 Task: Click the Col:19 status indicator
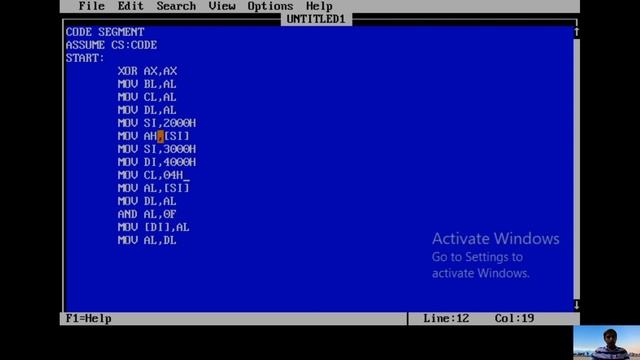[x=514, y=318]
